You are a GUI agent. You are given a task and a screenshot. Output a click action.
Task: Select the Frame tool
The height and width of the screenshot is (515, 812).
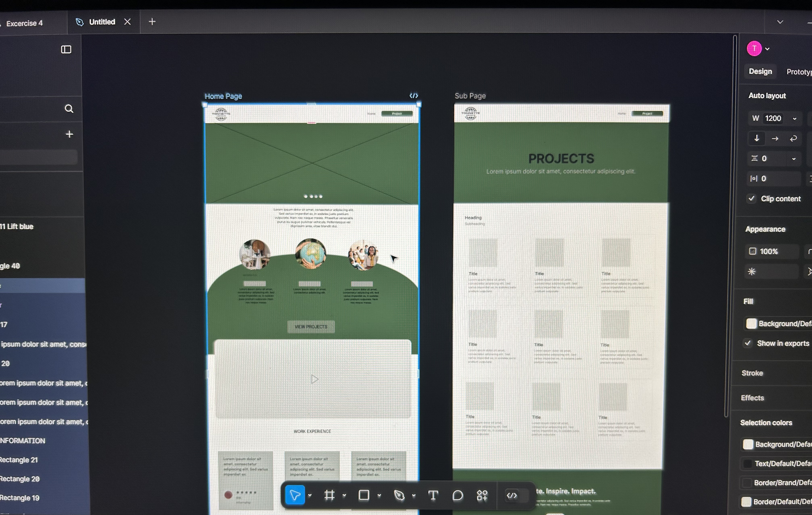[x=329, y=495]
